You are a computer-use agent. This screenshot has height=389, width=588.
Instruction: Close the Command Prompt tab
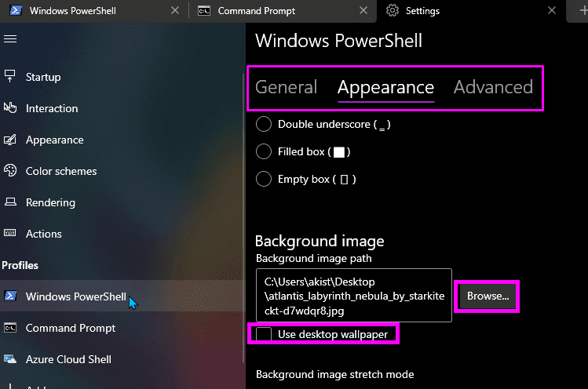tap(363, 10)
